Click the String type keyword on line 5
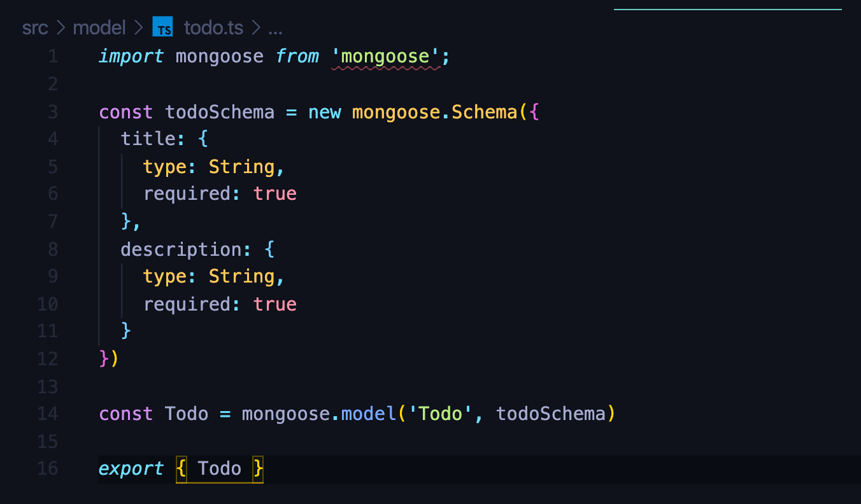The image size is (861, 504). (x=243, y=166)
